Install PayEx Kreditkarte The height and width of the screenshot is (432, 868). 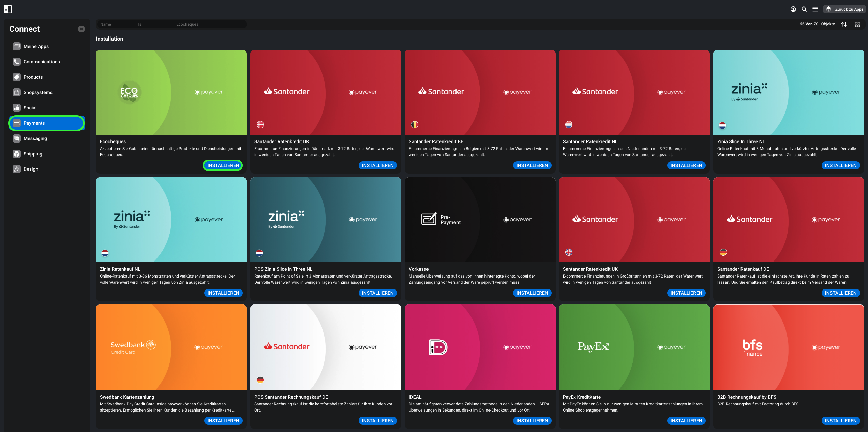pos(686,421)
